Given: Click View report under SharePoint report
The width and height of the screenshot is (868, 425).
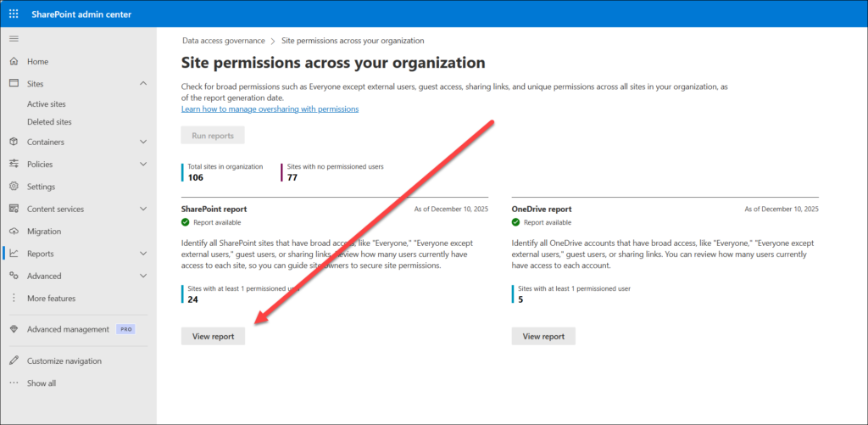Looking at the screenshot, I should click(213, 336).
